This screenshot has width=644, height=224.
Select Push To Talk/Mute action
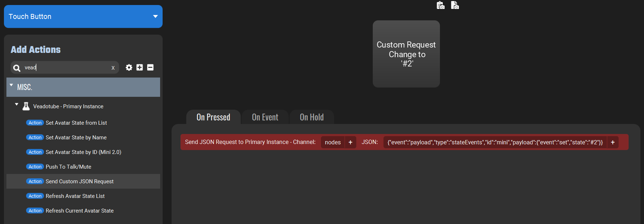83,167
